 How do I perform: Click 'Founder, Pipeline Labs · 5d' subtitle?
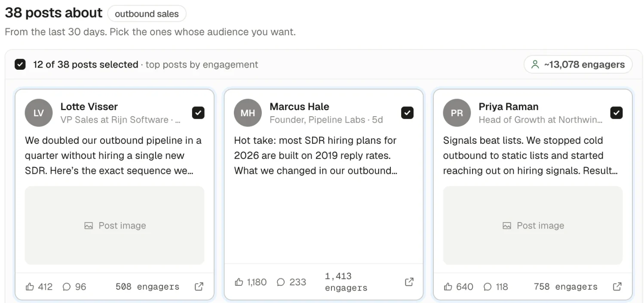tap(326, 120)
